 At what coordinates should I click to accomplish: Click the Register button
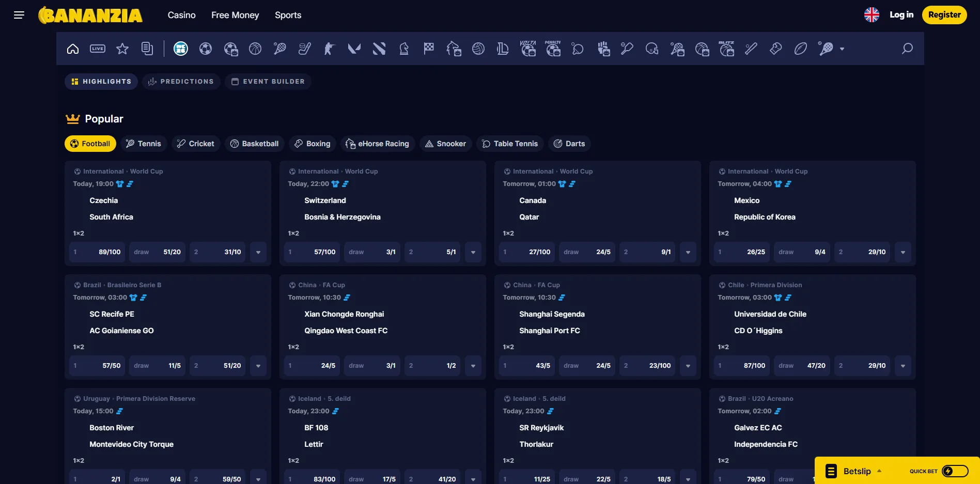[x=944, y=15]
